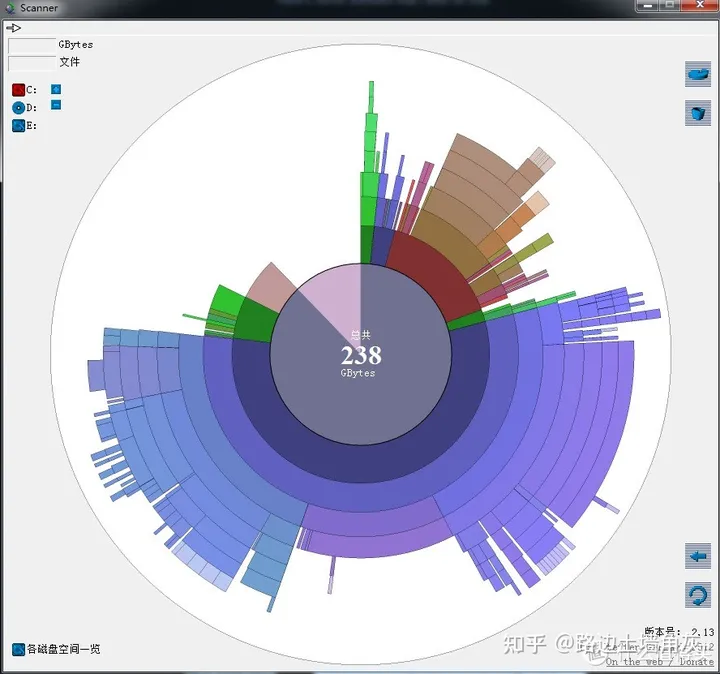Click the 文件 count field
Viewport: 720px width, 674px height.
tap(32, 63)
